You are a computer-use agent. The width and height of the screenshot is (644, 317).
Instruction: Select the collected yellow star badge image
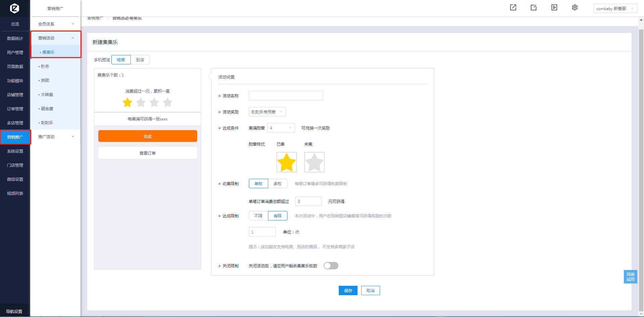pos(286,162)
